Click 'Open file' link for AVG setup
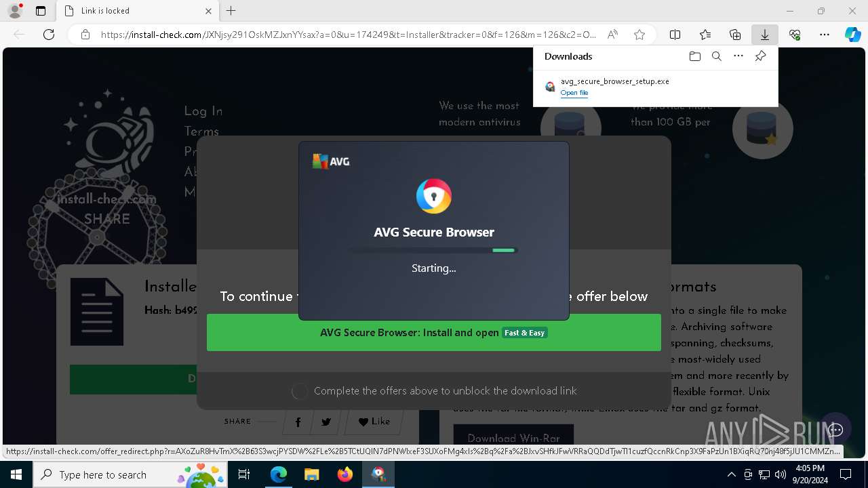This screenshot has width=868, height=488. coord(574,93)
